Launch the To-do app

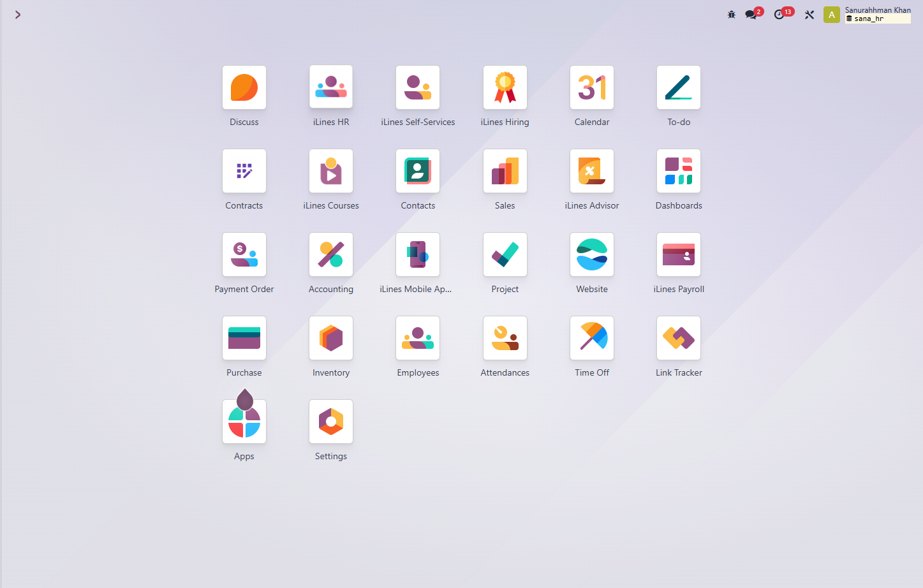click(679, 87)
